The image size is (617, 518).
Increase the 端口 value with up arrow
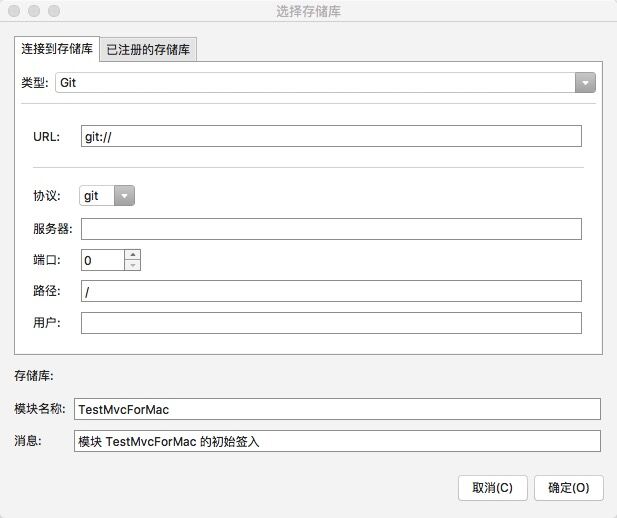[x=133, y=255]
